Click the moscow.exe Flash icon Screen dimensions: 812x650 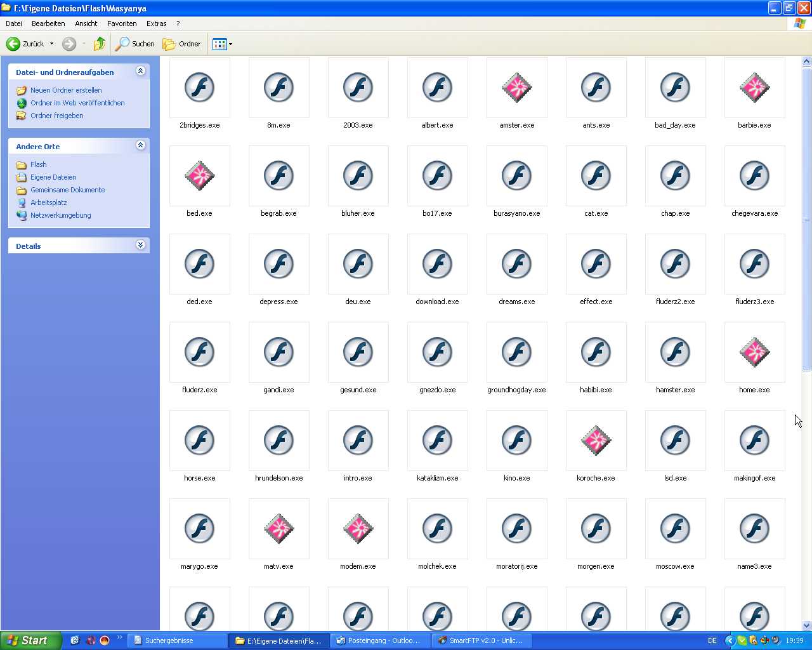pos(676,529)
